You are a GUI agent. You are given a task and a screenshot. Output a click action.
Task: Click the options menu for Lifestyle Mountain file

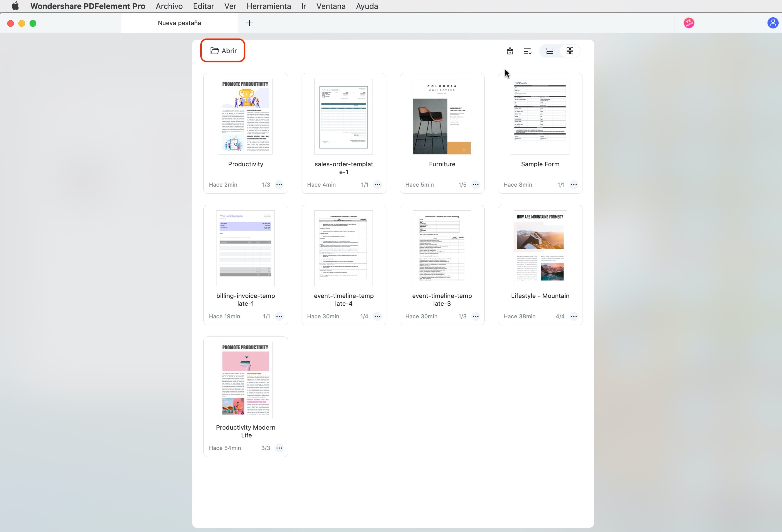click(573, 316)
